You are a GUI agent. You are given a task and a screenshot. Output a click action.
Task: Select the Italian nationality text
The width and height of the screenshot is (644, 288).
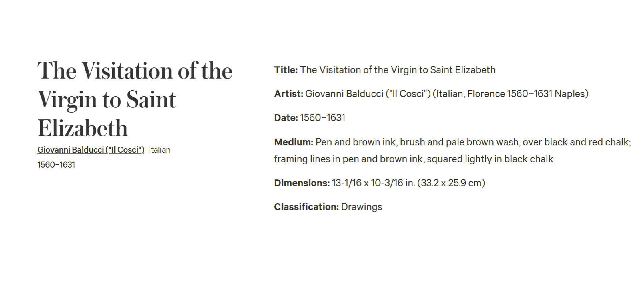click(159, 150)
